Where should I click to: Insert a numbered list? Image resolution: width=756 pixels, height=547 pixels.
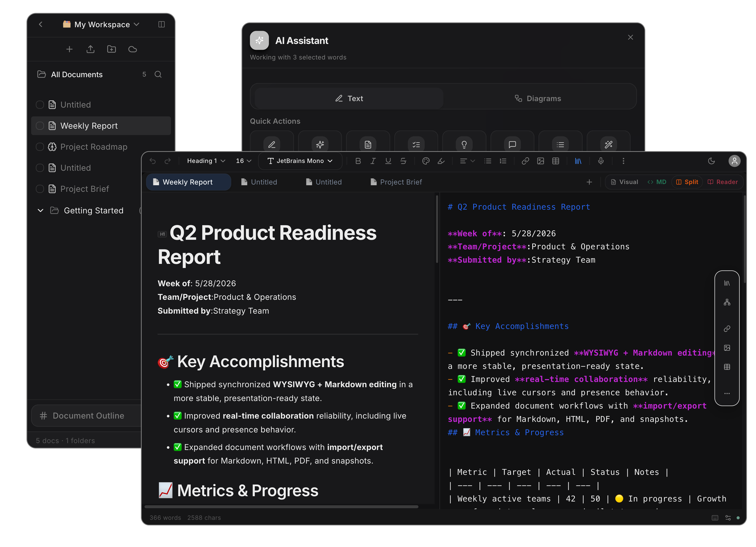(x=503, y=161)
